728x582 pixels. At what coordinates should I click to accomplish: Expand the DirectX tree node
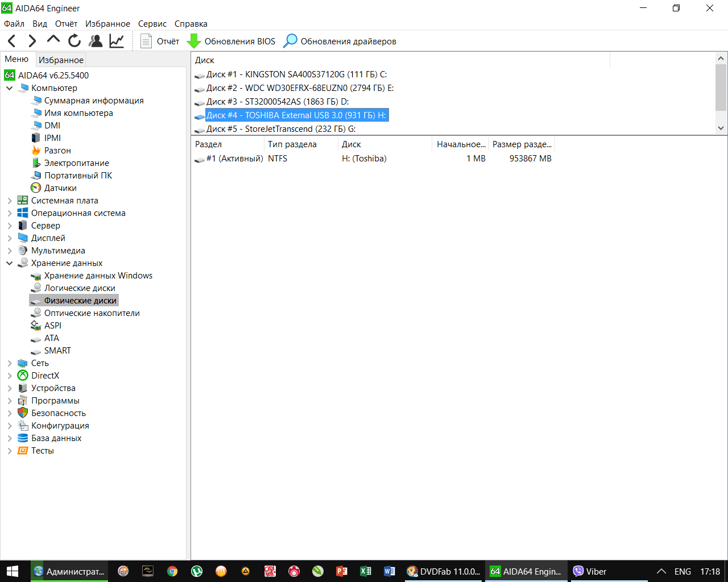point(10,376)
